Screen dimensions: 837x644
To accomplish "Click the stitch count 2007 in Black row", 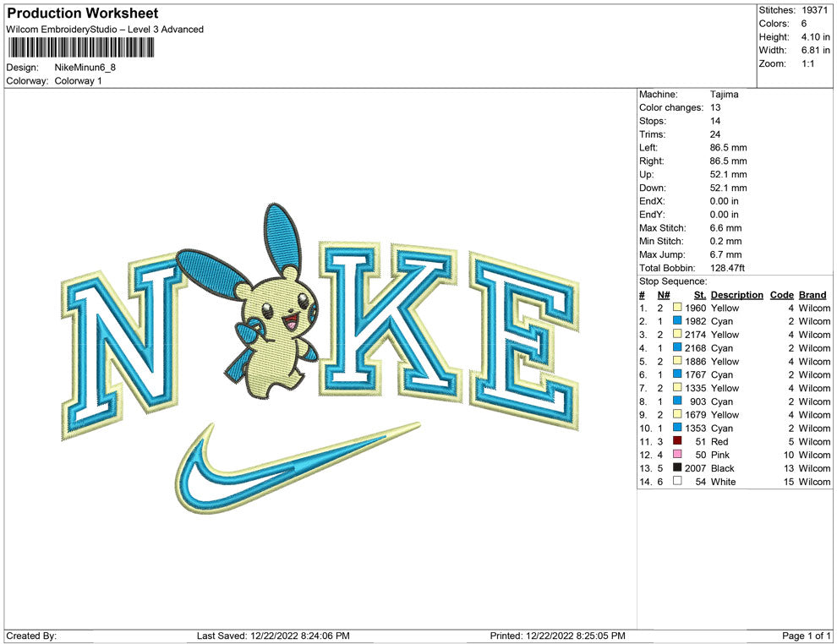I will tap(695, 468).
